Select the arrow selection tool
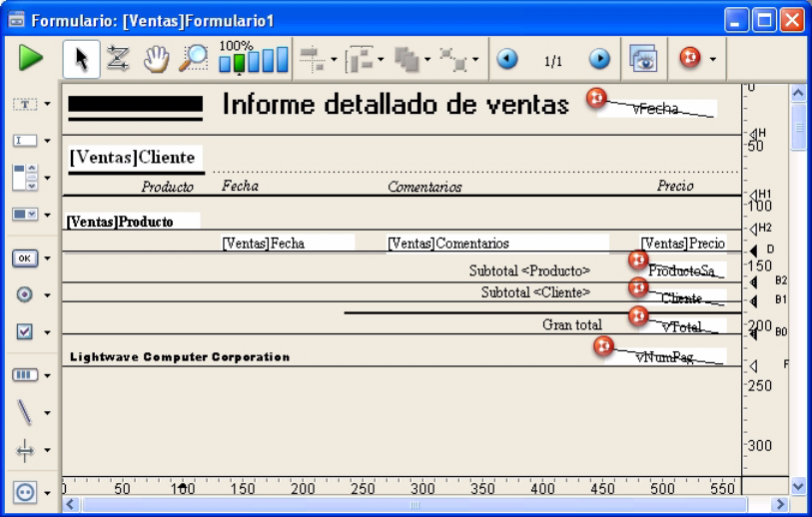 pyautogui.click(x=81, y=60)
